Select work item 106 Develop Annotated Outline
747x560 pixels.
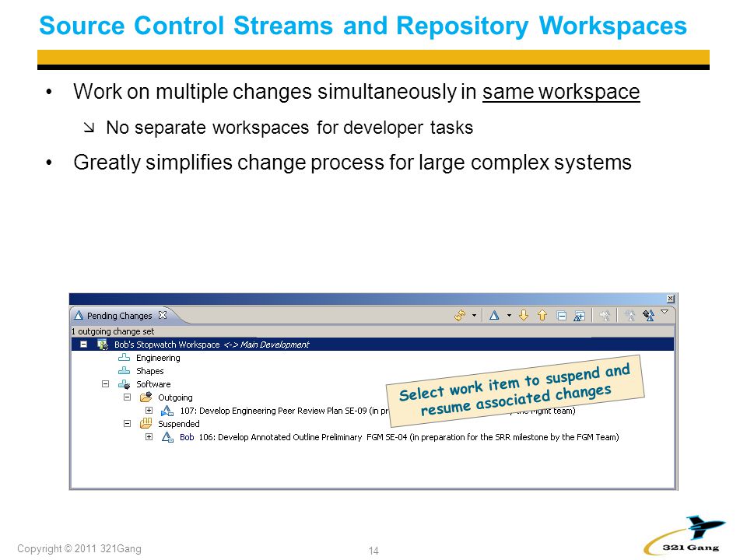click(x=409, y=437)
